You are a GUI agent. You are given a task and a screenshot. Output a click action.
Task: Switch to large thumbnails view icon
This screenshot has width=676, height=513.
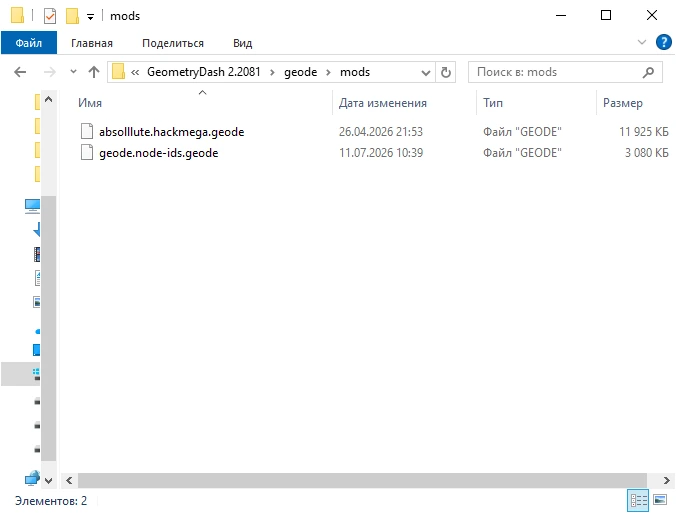coord(660,500)
